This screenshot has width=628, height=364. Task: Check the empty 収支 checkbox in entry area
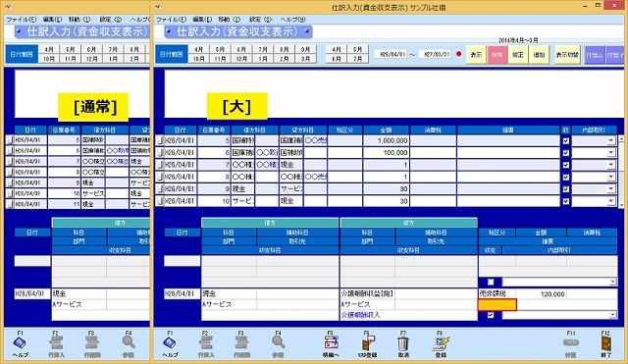[x=491, y=282]
